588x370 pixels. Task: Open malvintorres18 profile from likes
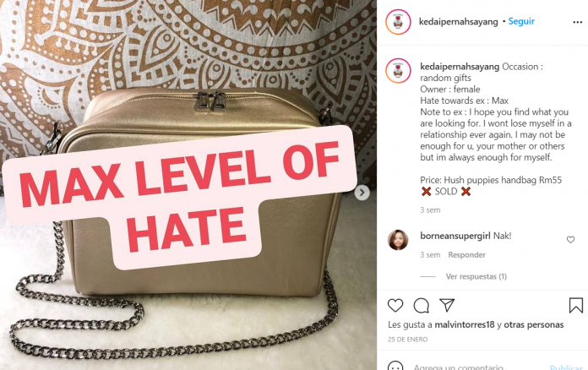pos(465,324)
